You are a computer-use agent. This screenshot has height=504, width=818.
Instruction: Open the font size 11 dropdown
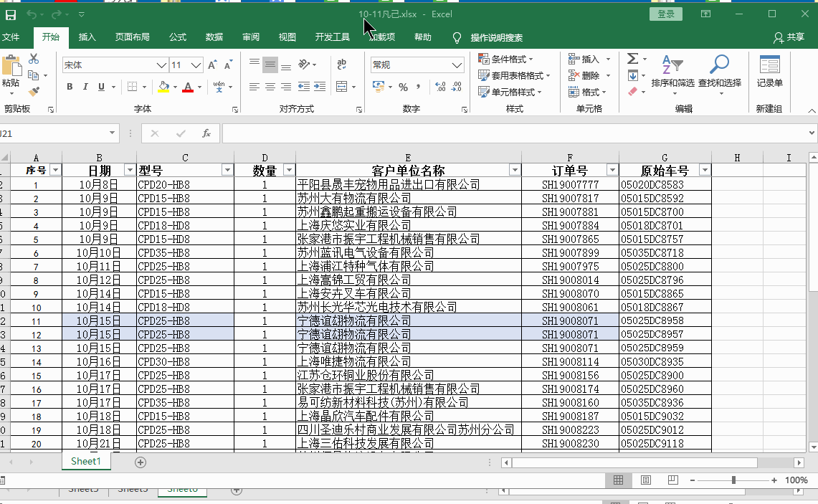196,65
